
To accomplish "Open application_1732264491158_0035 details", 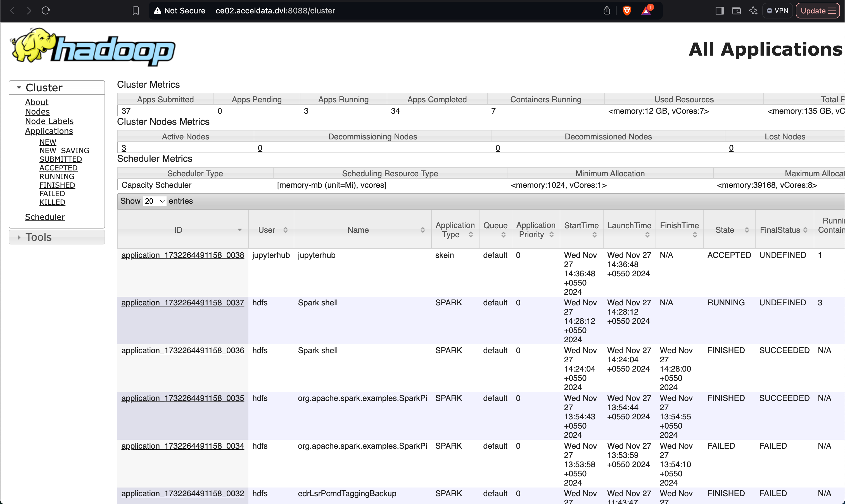I will (x=183, y=398).
